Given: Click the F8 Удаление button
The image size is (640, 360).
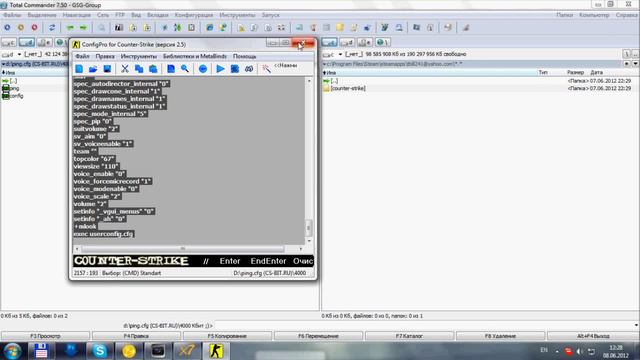Looking at the screenshot, I should pos(500,336).
